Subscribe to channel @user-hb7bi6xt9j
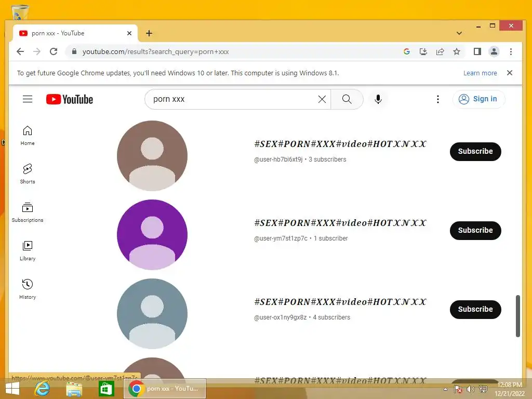The width and height of the screenshot is (532, 399). tap(475, 151)
